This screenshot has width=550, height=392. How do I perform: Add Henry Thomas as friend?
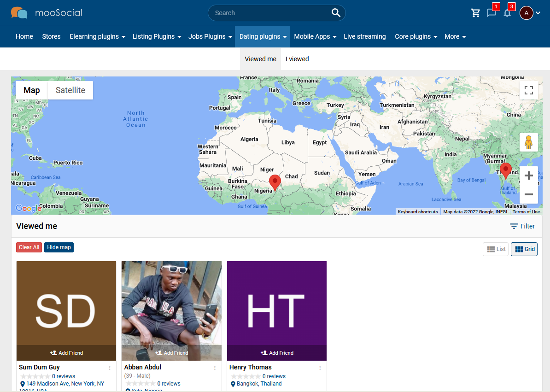coord(277,353)
